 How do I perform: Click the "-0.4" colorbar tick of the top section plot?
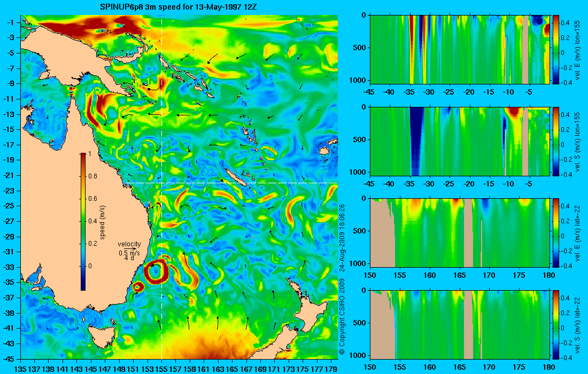pos(566,83)
